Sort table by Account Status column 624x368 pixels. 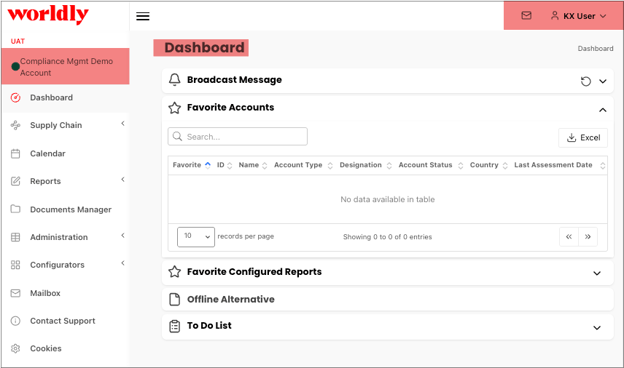tap(431, 165)
